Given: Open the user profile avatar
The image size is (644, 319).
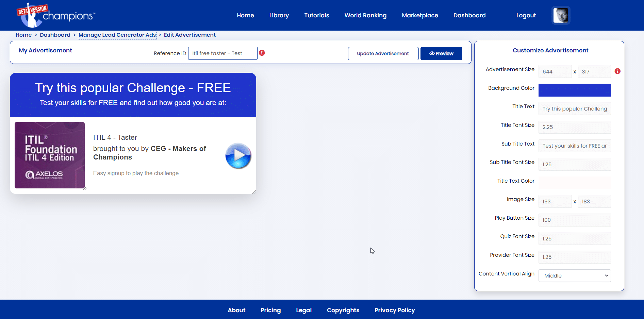Looking at the screenshot, I should coord(561,15).
